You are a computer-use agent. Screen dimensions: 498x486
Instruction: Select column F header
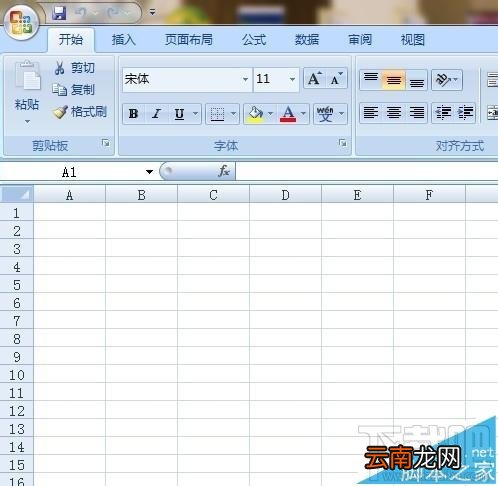pos(429,195)
